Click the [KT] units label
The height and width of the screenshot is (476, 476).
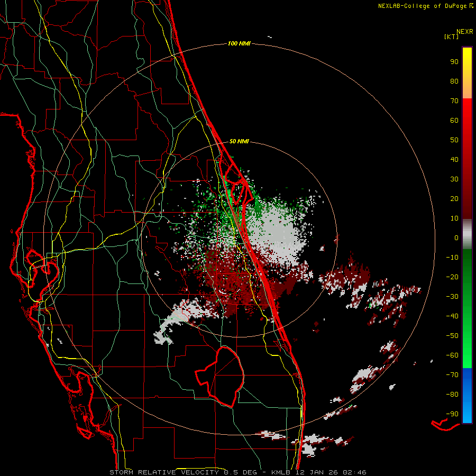tap(452, 36)
